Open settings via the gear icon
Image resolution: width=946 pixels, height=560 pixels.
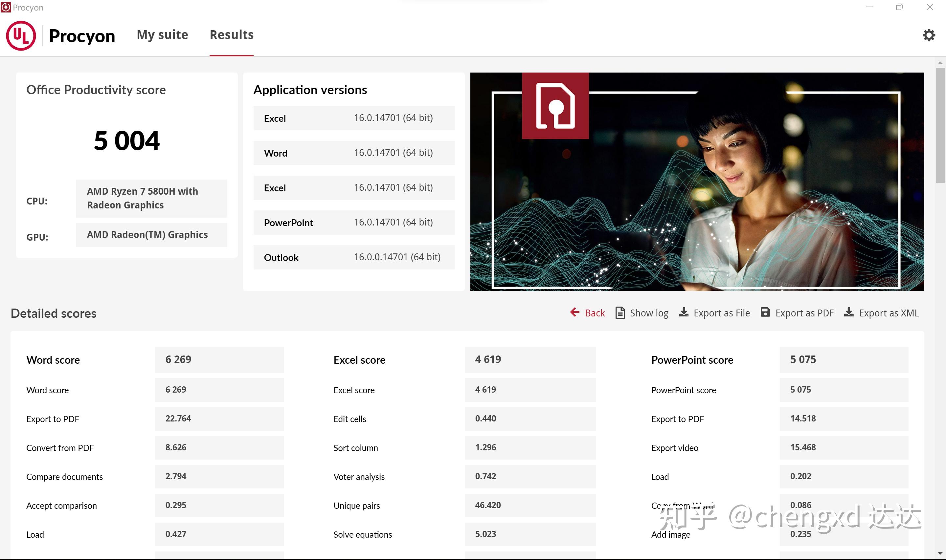tap(928, 35)
